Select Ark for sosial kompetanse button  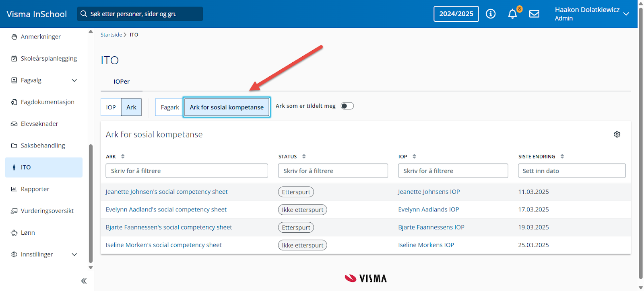pos(227,107)
